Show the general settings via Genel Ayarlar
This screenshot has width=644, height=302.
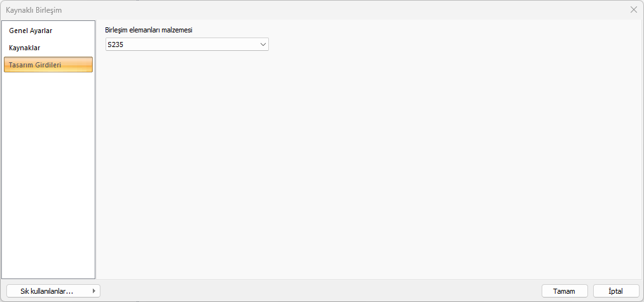[31, 31]
